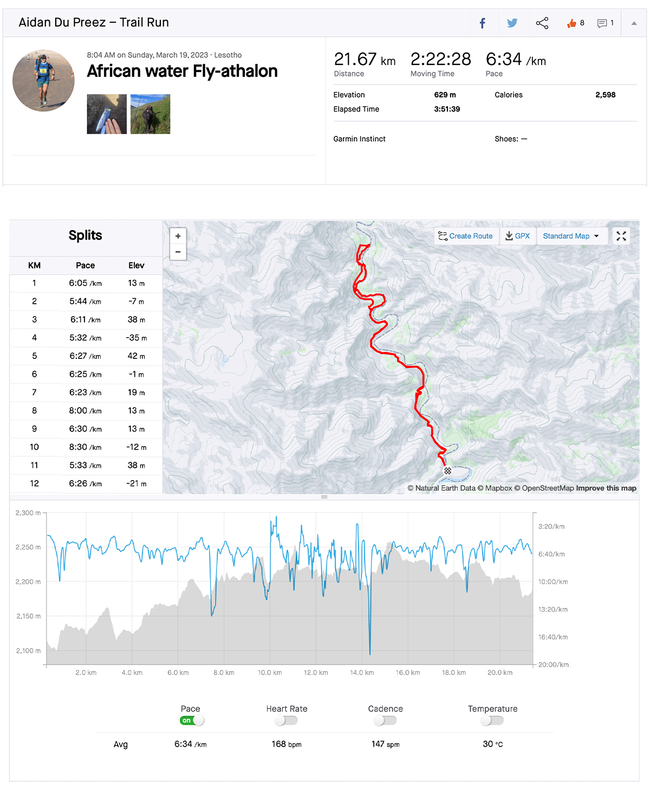Open the Standard Map dropdown
Screen dimensions: 650x812
tap(571, 236)
